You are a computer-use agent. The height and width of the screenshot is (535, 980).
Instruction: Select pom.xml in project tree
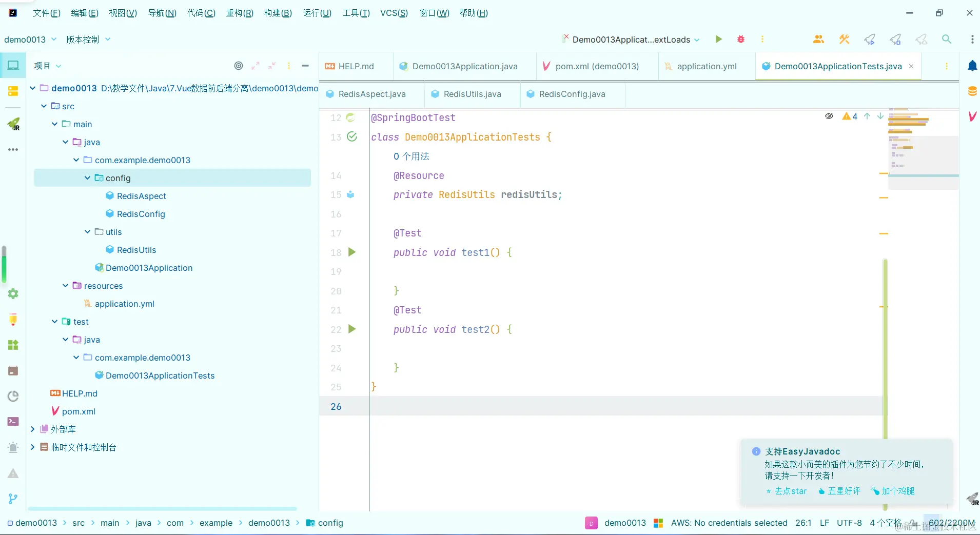(79, 411)
